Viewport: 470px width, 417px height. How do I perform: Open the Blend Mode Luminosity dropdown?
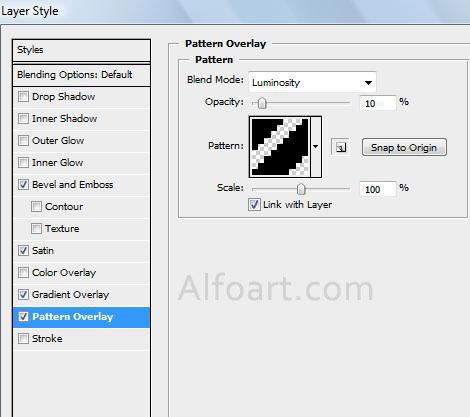pos(312,82)
